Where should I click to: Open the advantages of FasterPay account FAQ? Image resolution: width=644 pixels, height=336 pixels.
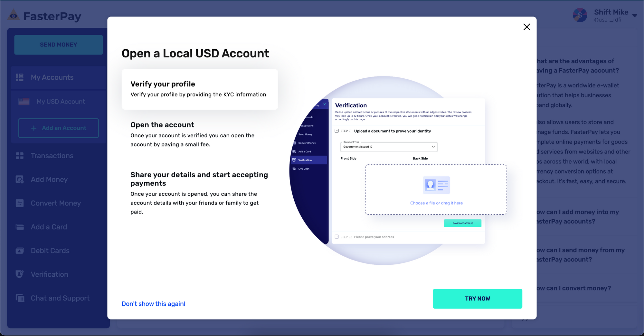click(x=578, y=66)
